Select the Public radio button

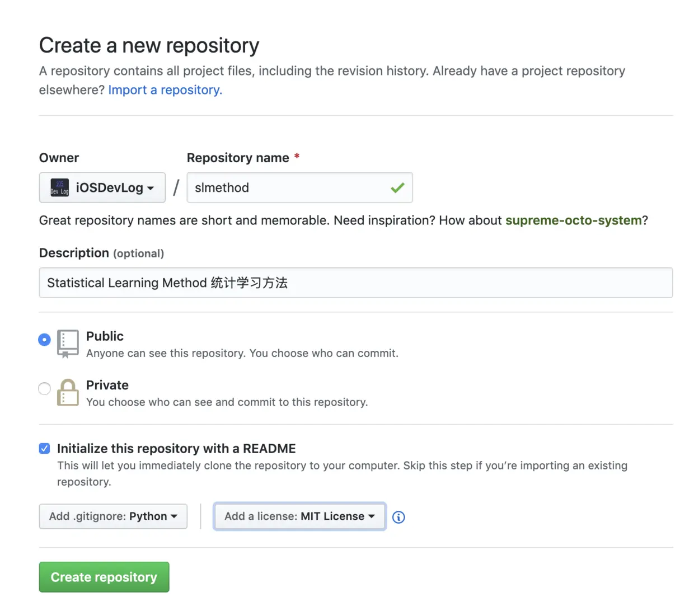[44, 340]
